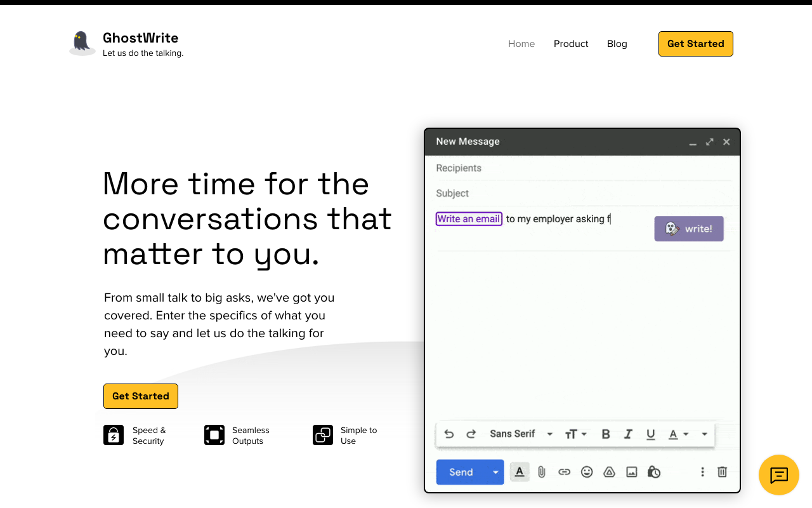Click the Get Started button in the header
The image size is (812, 508).
pyautogui.click(x=695, y=43)
